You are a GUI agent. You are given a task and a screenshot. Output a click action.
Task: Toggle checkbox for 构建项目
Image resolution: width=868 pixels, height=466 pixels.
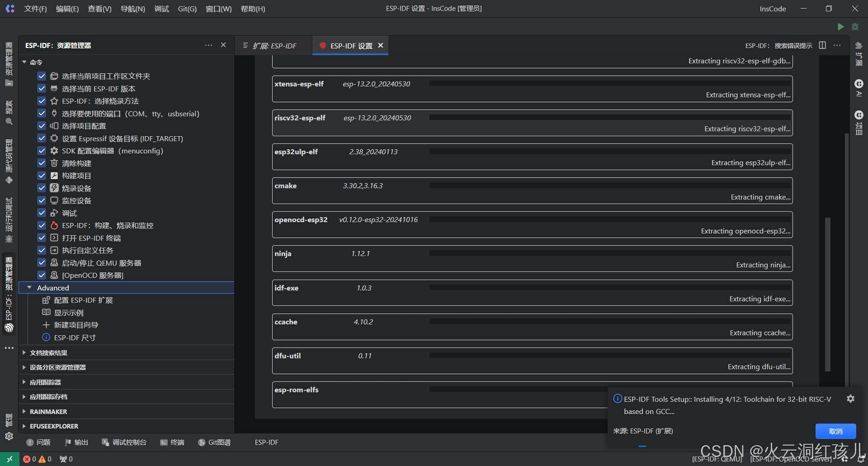pyautogui.click(x=42, y=176)
